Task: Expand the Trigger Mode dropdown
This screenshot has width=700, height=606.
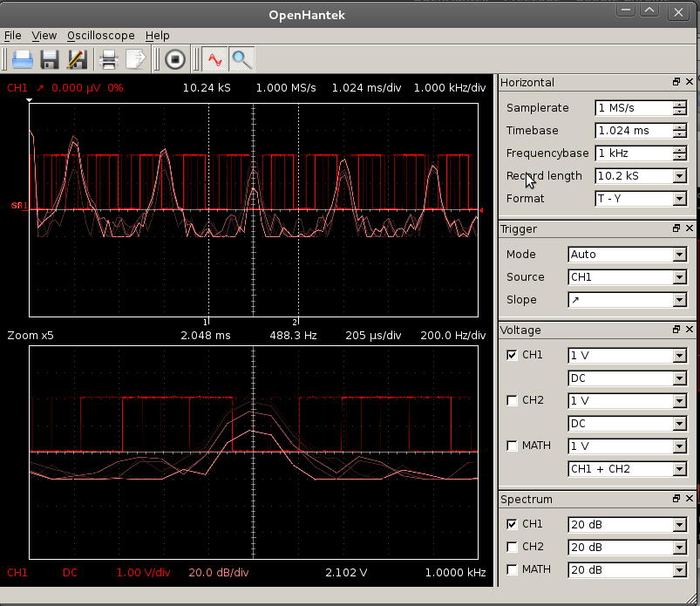Action: (x=627, y=255)
